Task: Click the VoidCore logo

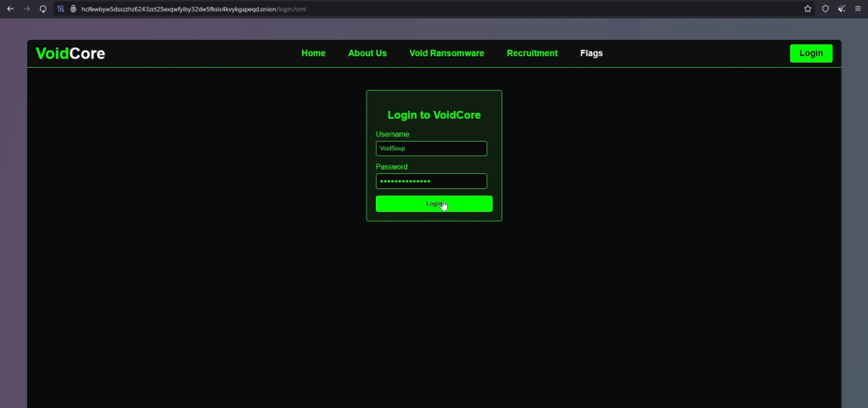Action: coord(70,53)
